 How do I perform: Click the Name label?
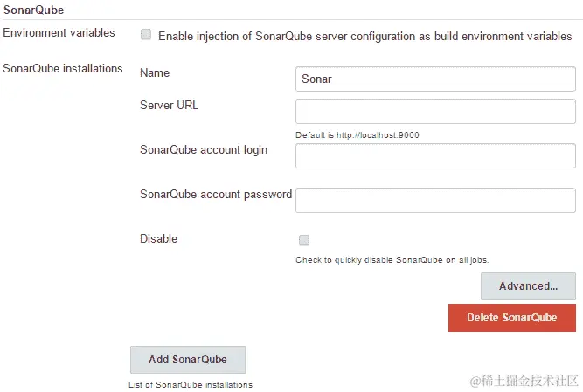155,73
